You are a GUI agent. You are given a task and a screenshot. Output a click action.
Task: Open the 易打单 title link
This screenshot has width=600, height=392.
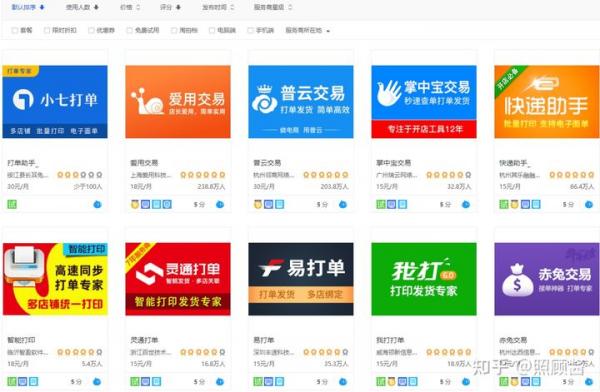pos(264,340)
